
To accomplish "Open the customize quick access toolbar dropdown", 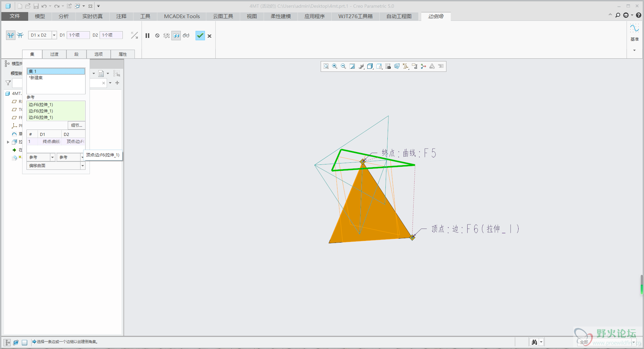I will click(x=98, y=6).
